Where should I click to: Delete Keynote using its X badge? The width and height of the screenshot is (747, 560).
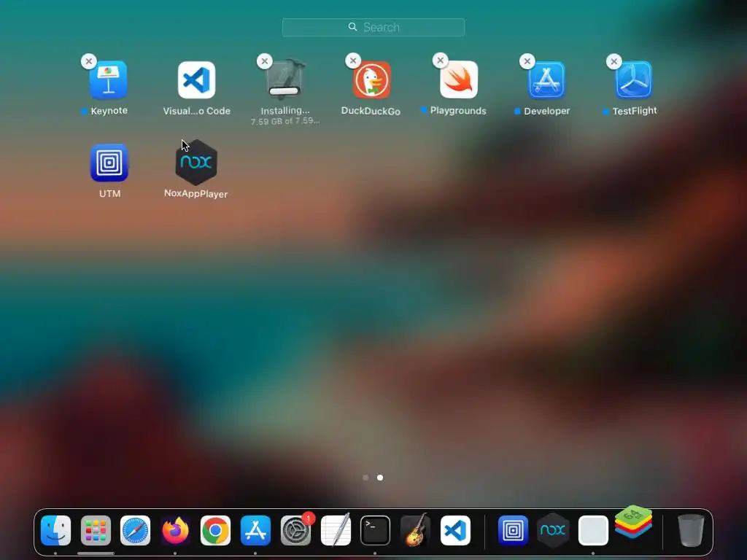point(88,61)
